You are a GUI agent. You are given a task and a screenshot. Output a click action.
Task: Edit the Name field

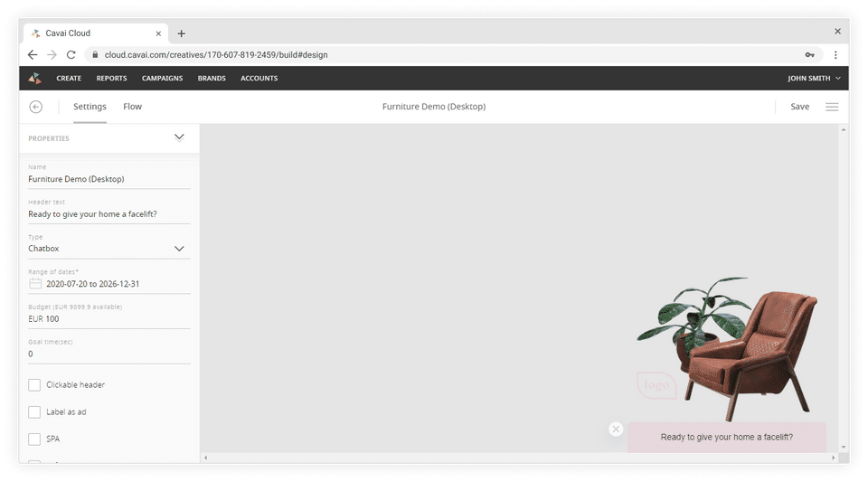pyautogui.click(x=109, y=179)
